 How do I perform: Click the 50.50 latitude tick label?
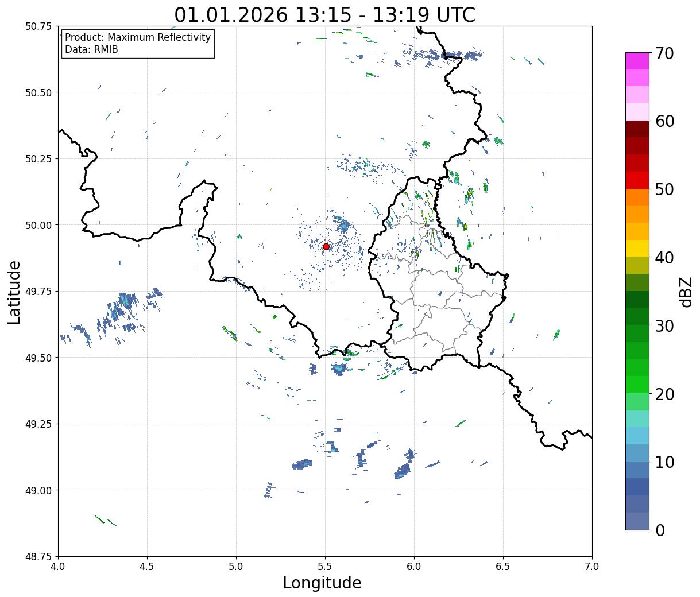point(38,92)
